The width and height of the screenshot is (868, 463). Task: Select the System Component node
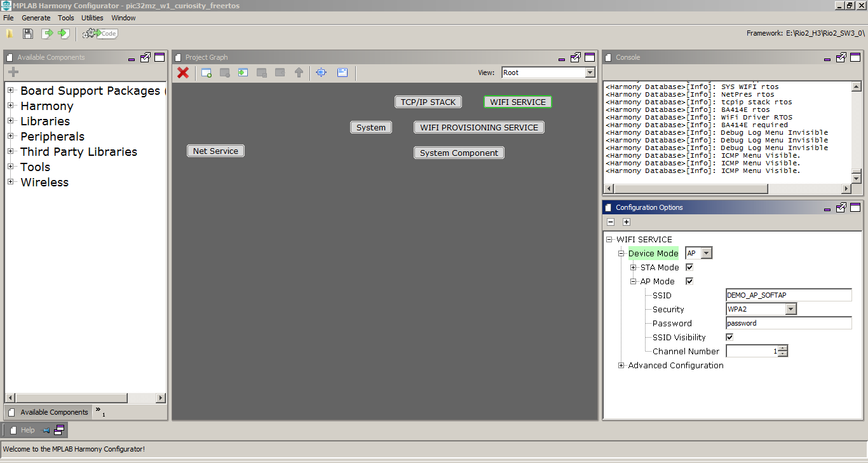[459, 153]
